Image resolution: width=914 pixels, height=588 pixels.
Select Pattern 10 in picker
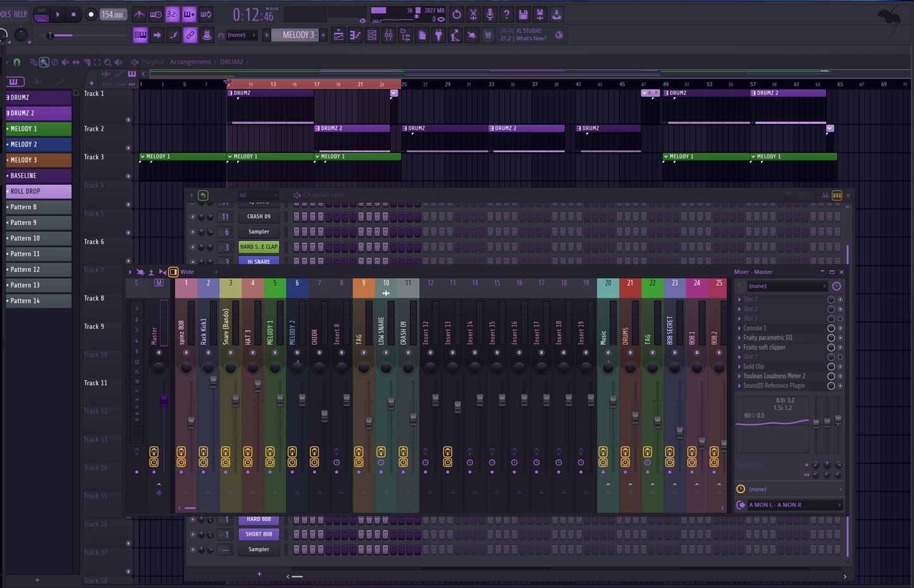39,238
